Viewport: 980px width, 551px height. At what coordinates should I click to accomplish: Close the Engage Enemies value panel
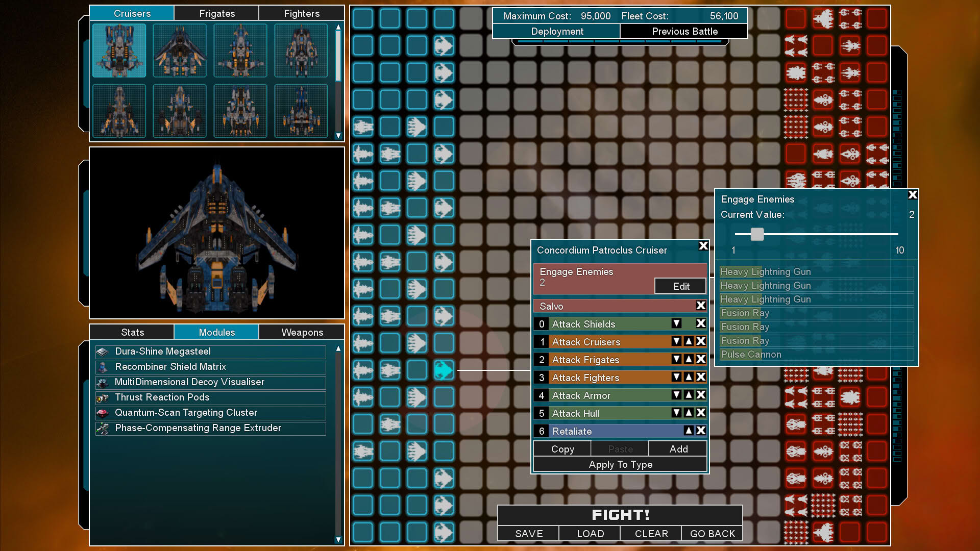tap(913, 195)
